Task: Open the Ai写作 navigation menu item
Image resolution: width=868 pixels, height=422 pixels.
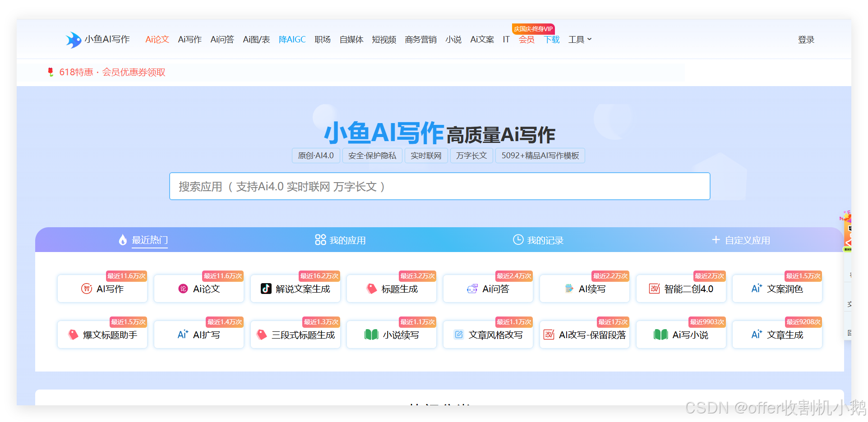Action: click(189, 40)
